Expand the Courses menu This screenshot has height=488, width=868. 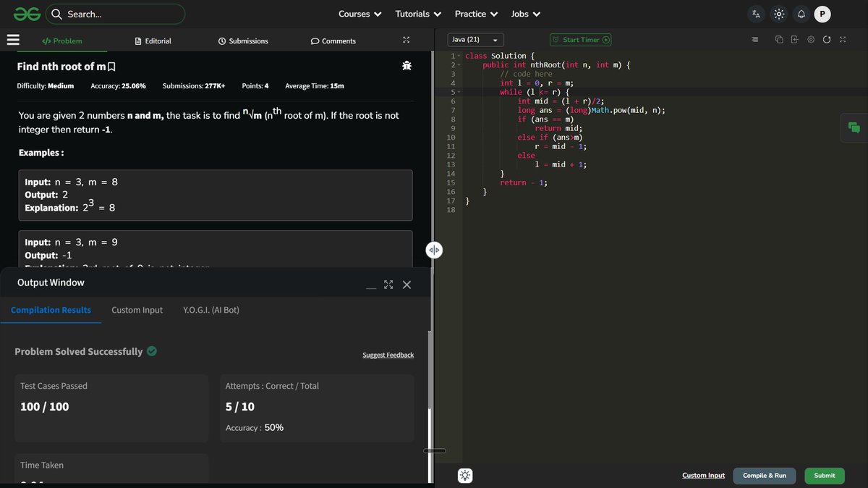(360, 14)
